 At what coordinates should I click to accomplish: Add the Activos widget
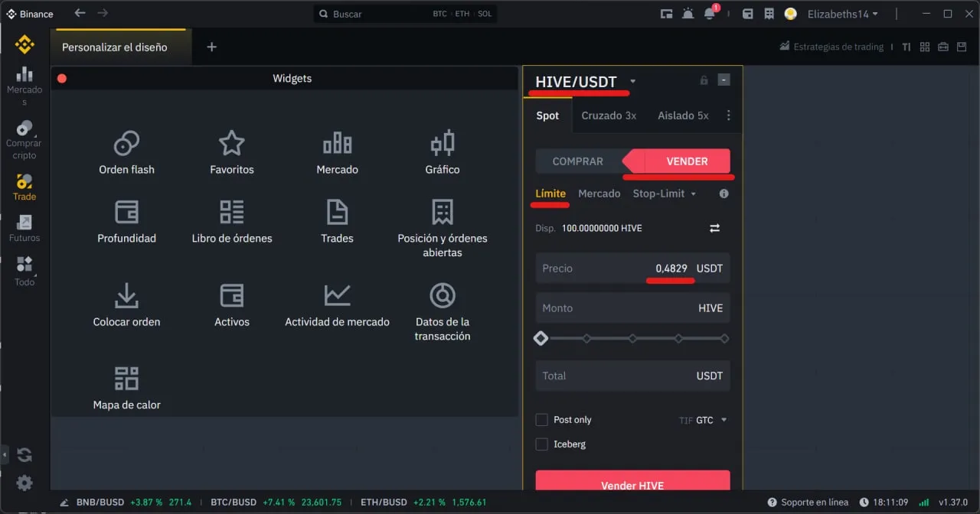tap(232, 305)
